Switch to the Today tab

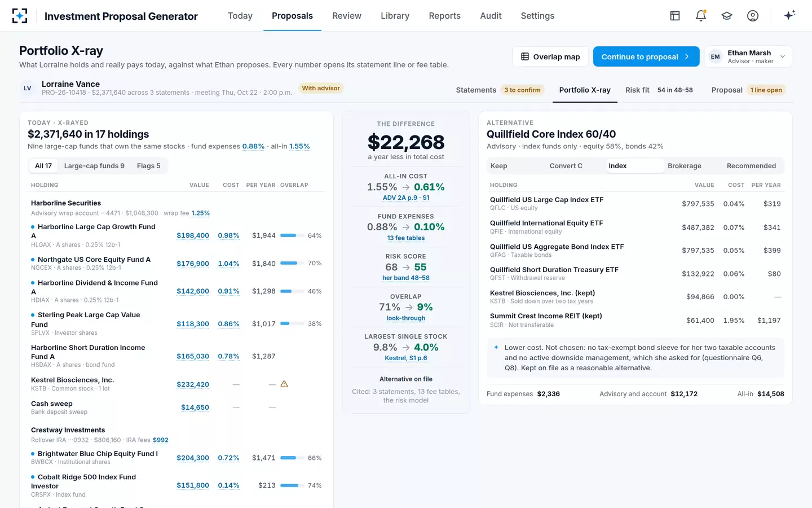240,16
